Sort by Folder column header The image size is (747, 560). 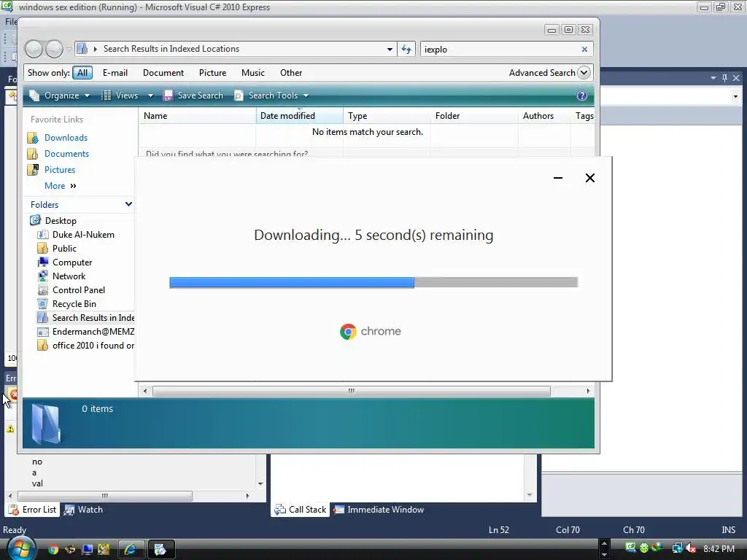[474, 116]
